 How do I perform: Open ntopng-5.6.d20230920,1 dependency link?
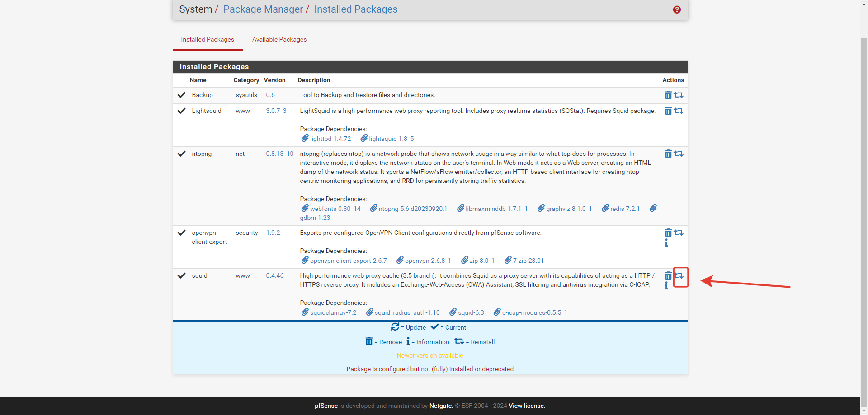[413, 209]
